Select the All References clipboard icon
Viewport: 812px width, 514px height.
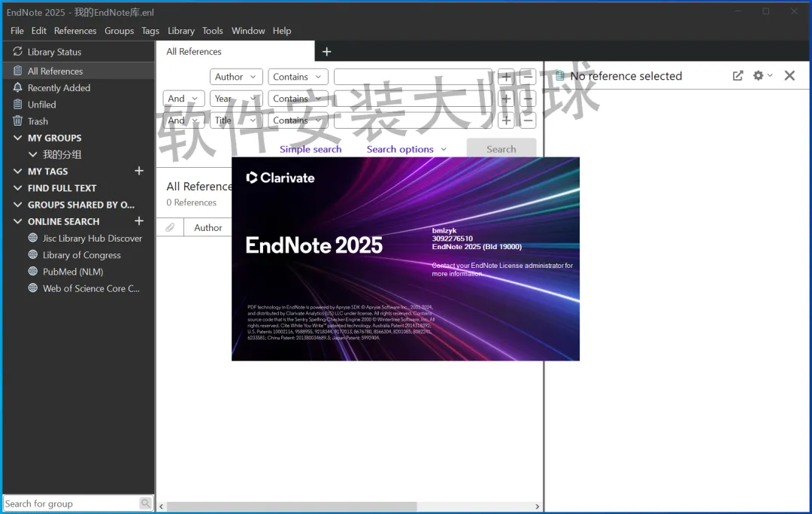(17, 71)
